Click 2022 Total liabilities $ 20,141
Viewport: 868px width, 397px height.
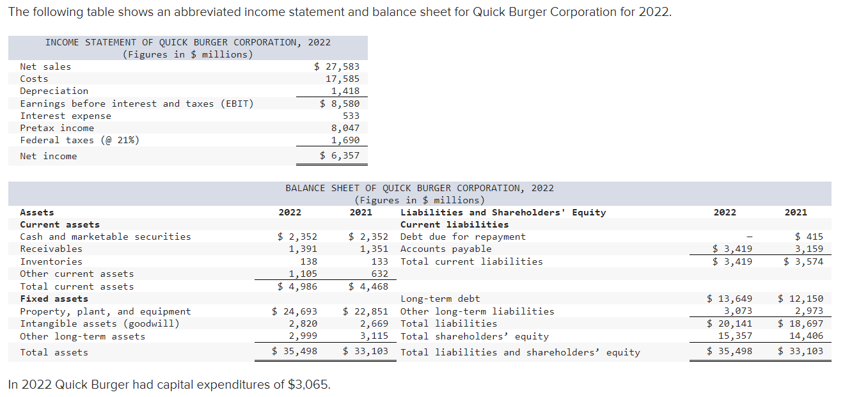coord(730,323)
